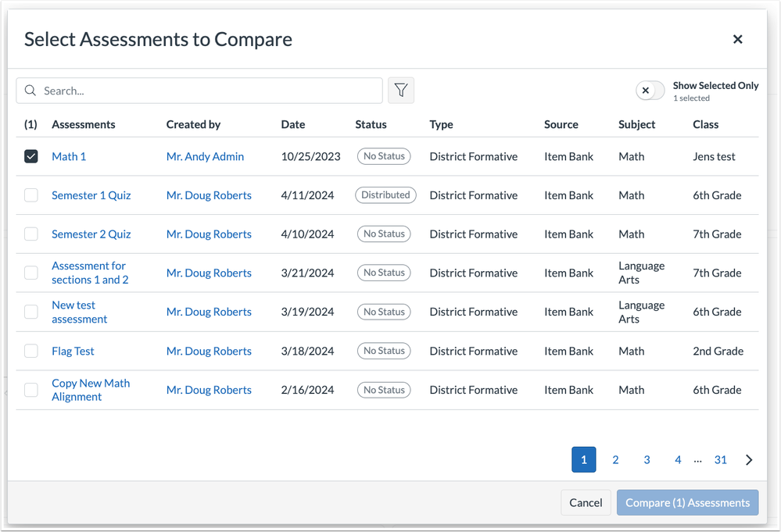Viewport: 781px width, 532px height.
Task: Jump to page 31
Action: 720,459
